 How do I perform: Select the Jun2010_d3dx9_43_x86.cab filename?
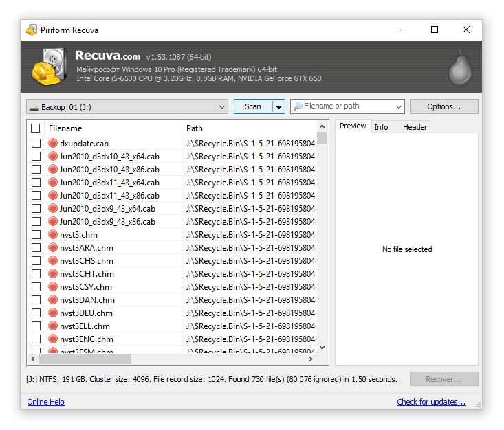click(x=107, y=222)
